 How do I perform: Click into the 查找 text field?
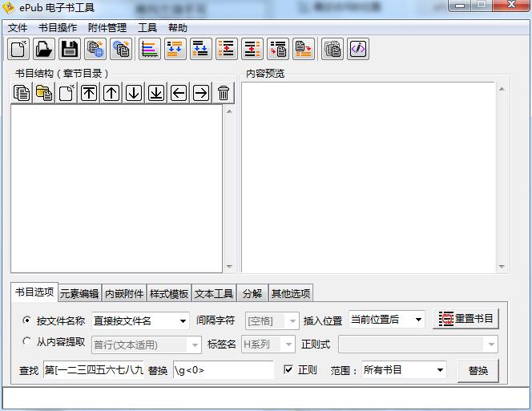[94, 370]
